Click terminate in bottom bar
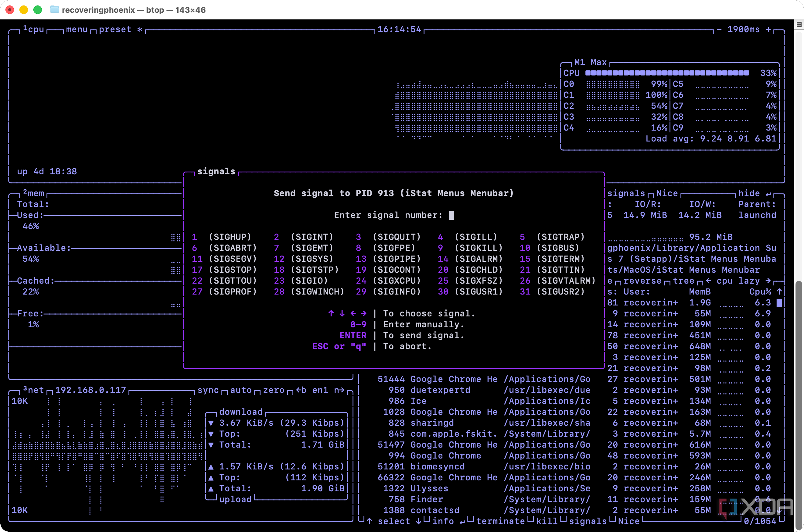The width and height of the screenshot is (804, 532). click(500, 521)
